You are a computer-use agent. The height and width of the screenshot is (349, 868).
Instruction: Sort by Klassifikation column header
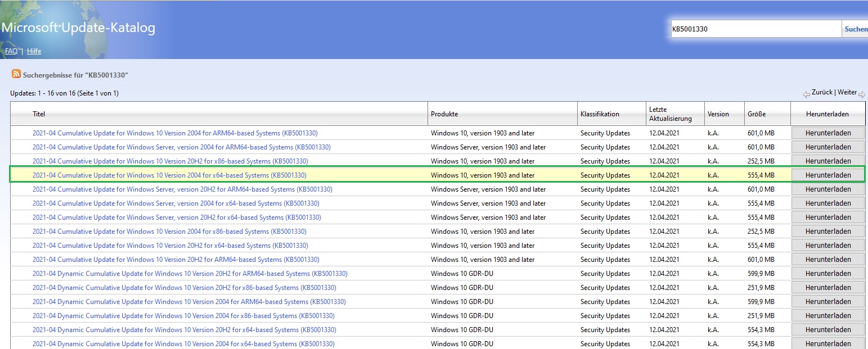[600, 114]
